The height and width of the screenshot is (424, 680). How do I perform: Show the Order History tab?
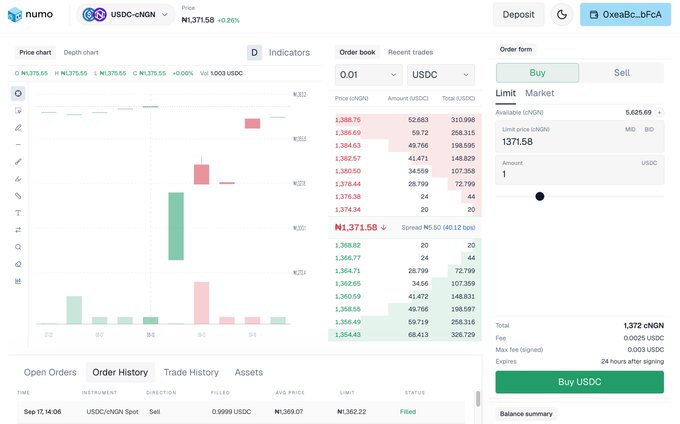click(120, 372)
